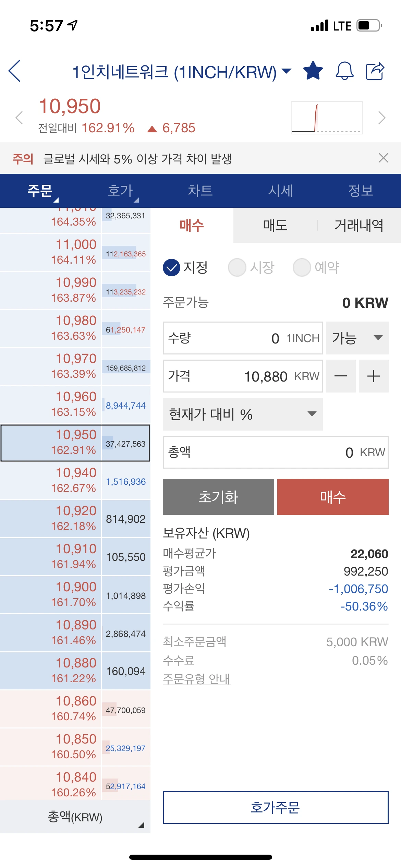401x868 pixels.
Task: Expand the 현재가 대비 % dropdown
Action: coord(242,414)
